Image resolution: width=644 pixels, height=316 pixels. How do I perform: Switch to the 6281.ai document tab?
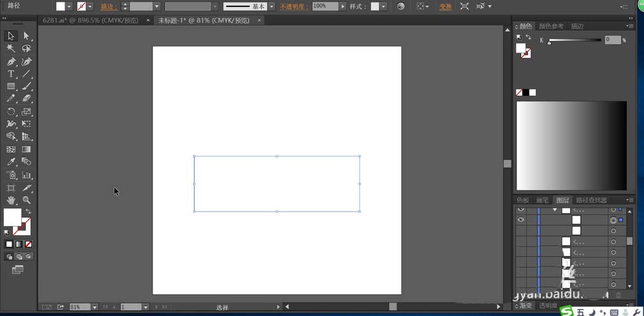[x=90, y=20]
